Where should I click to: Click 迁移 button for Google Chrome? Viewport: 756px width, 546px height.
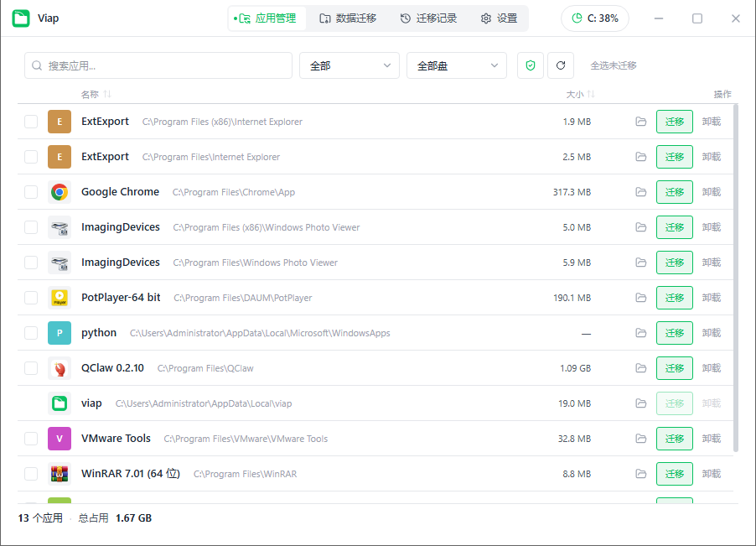675,192
